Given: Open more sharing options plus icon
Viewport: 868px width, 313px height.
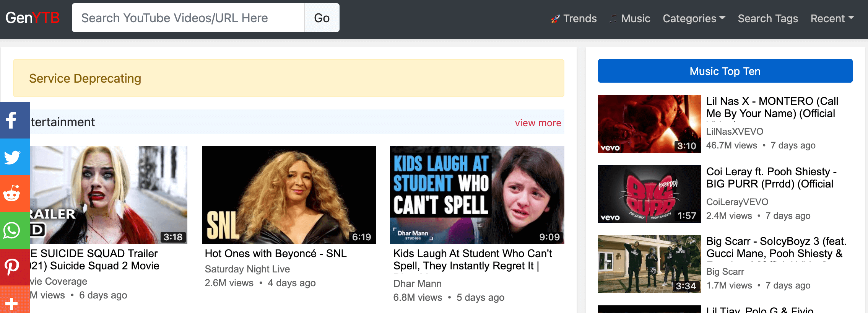Looking at the screenshot, I should click(x=15, y=300).
